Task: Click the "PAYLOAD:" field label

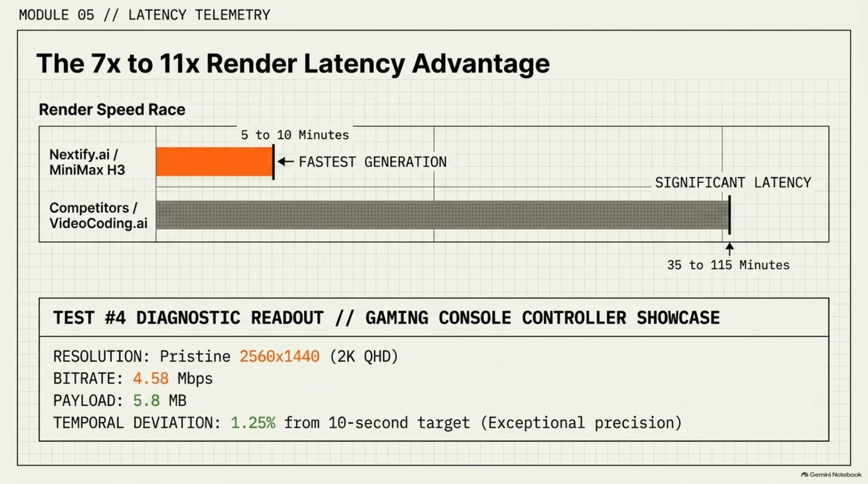Action: pos(88,401)
